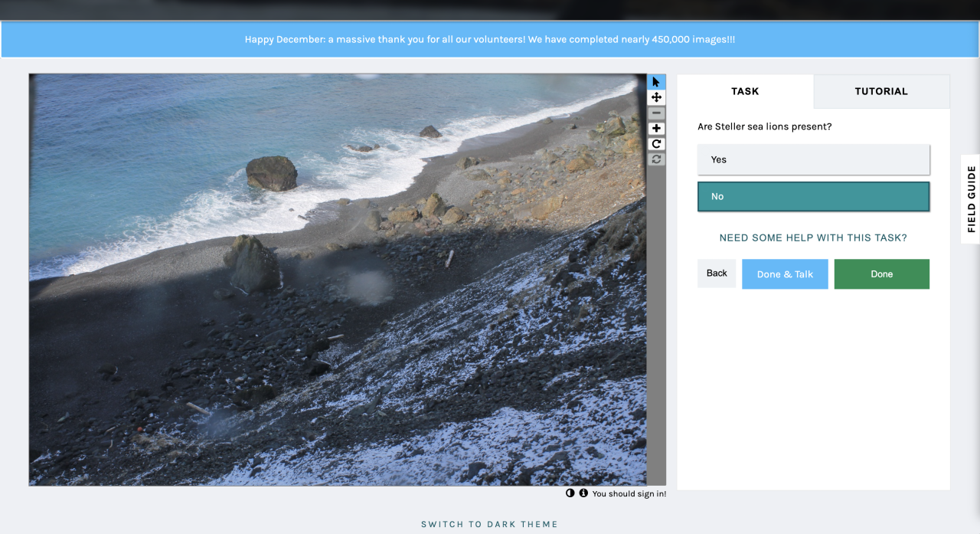The height and width of the screenshot is (534, 980).
Task: Click the 'Are Steller sea lions present?' question
Action: tap(764, 126)
